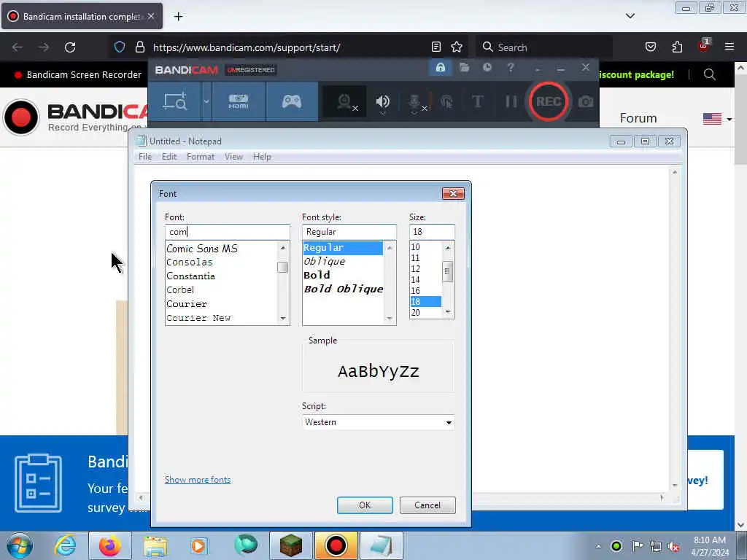
Task: Reload the Firefox page
Action: click(x=70, y=47)
